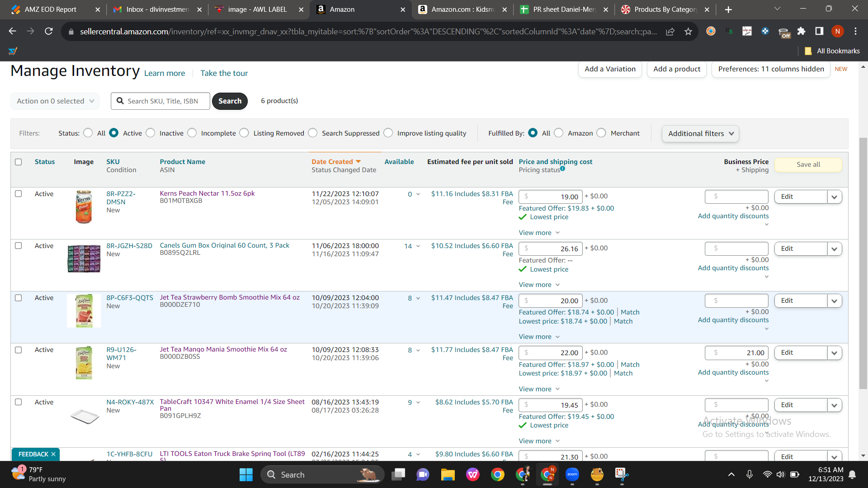Bookmark this page with the star icon
Image resolution: width=868 pixels, height=488 pixels.
[x=688, y=31]
